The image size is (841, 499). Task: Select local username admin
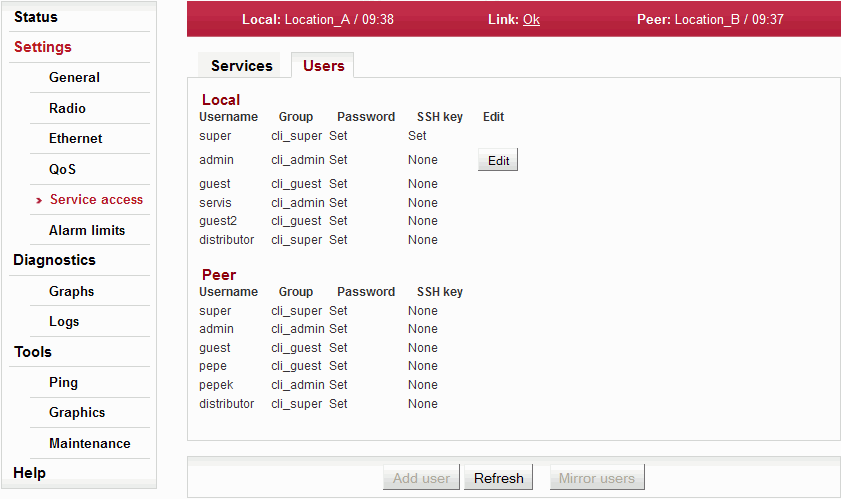tap(216, 160)
